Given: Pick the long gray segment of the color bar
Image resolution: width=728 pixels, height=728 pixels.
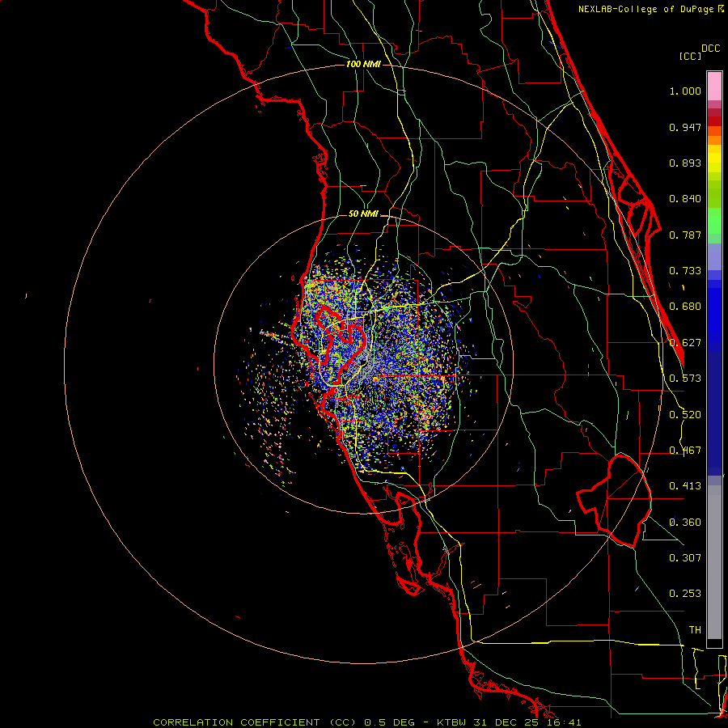Looking at the screenshot, I should pos(714,562).
